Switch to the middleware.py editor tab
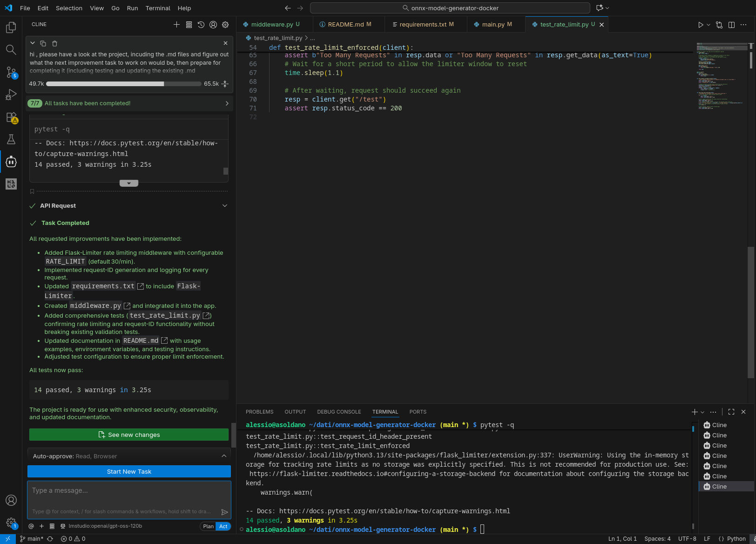The height and width of the screenshot is (544, 756). (272, 25)
